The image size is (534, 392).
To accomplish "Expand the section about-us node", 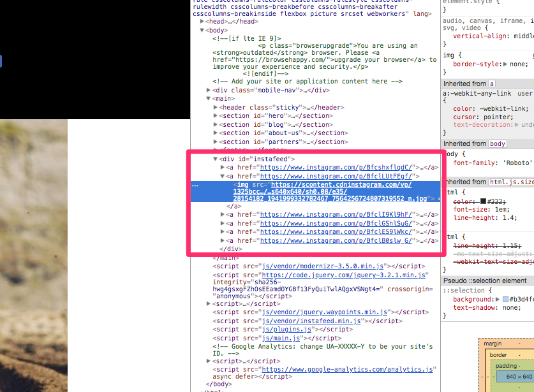I will (x=215, y=133).
